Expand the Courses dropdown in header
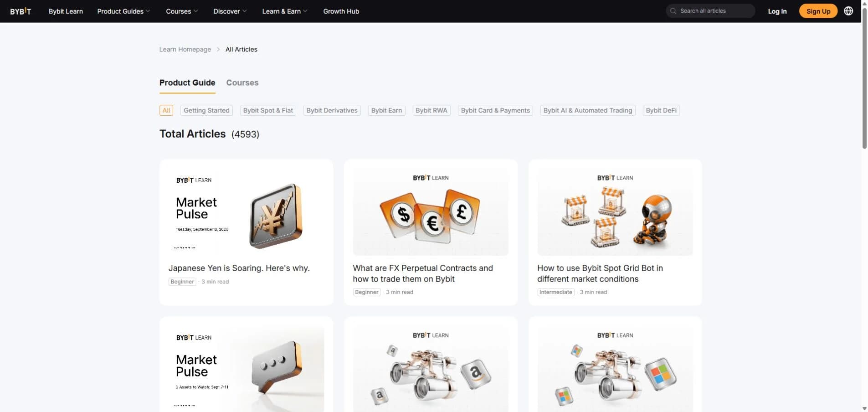 pos(182,11)
